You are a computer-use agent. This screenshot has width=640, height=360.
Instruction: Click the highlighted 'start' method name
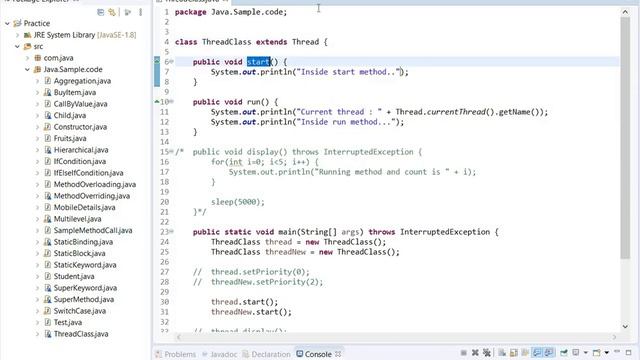pyautogui.click(x=258, y=62)
